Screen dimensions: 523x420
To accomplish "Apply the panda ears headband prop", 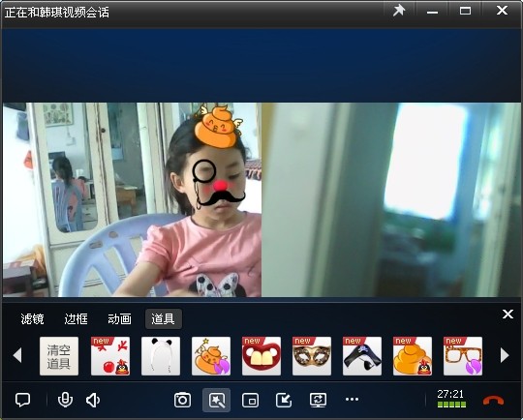I will 161,356.
